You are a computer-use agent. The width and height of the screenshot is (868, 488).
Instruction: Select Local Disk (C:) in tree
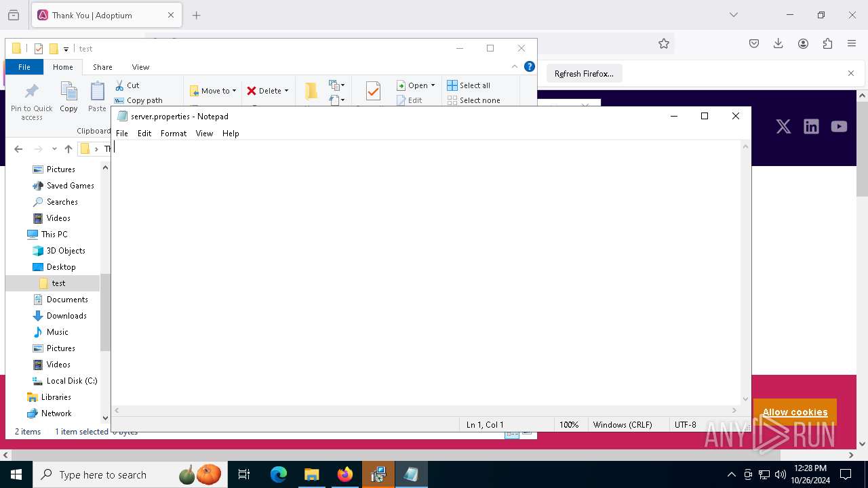click(64, 381)
